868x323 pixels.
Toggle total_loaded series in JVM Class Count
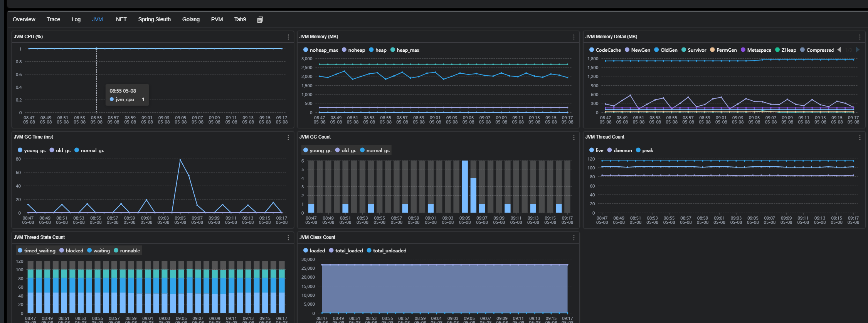click(x=346, y=251)
